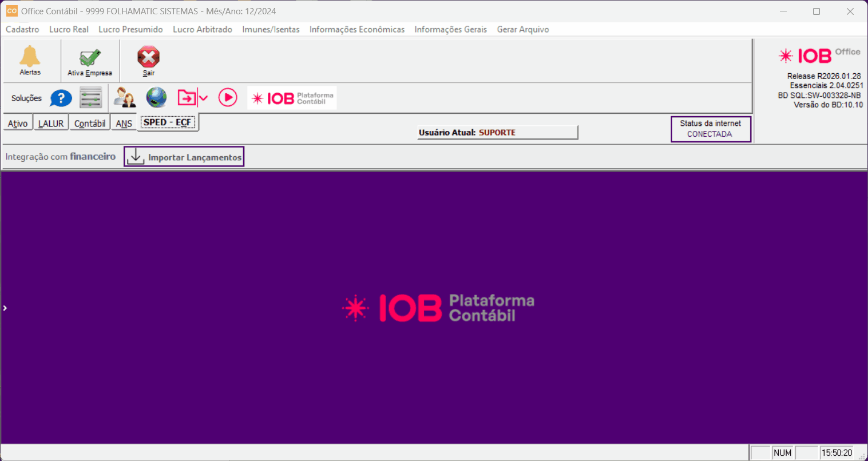Switch to the LALUR tab
This screenshot has width=868, height=461.
[x=51, y=124]
